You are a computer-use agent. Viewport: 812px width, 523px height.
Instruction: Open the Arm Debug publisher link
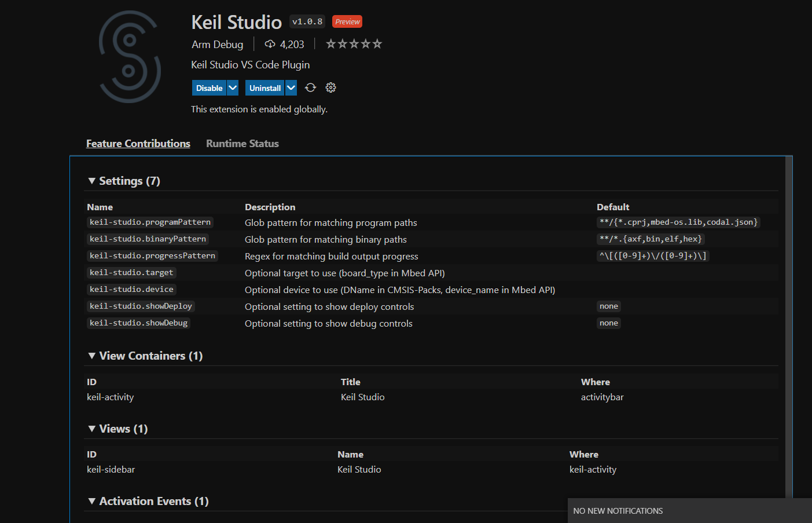[x=218, y=45]
